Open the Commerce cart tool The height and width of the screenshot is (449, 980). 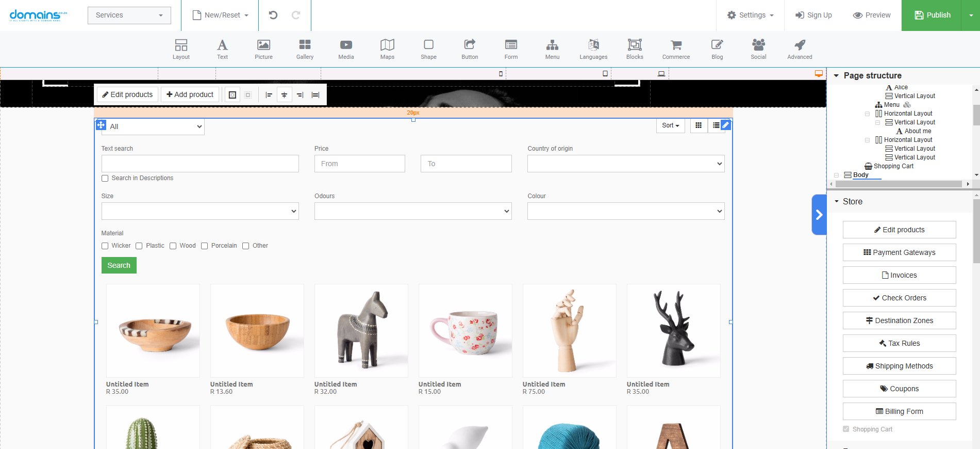(x=676, y=49)
